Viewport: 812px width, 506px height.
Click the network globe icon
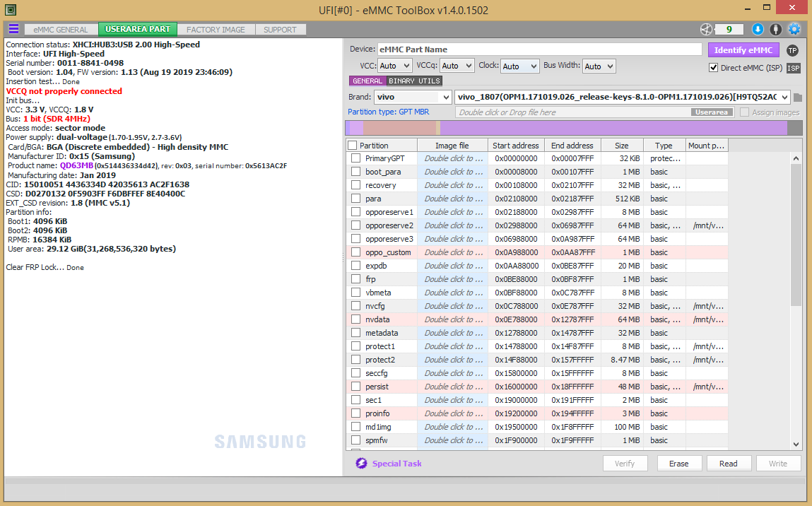tap(705, 29)
